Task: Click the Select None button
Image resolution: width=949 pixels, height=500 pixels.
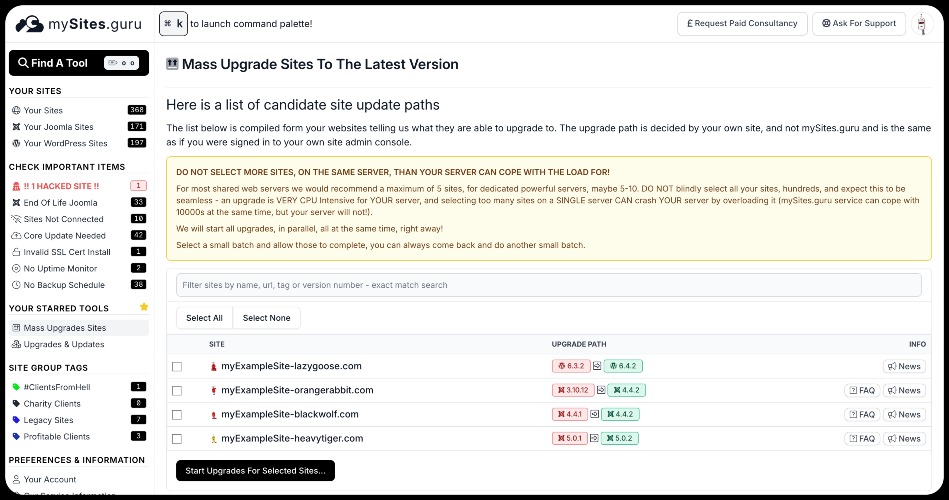Action: [266, 318]
